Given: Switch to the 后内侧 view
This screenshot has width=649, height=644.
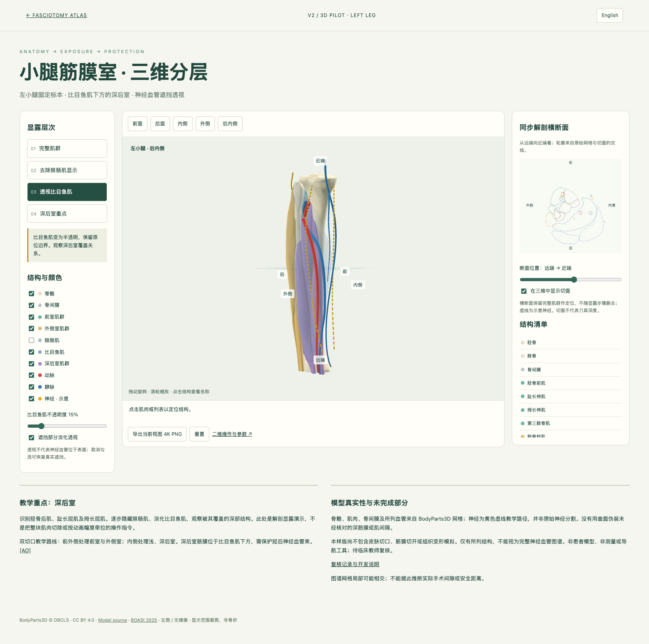Looking at the screenshot, I should tap(230, 124).
